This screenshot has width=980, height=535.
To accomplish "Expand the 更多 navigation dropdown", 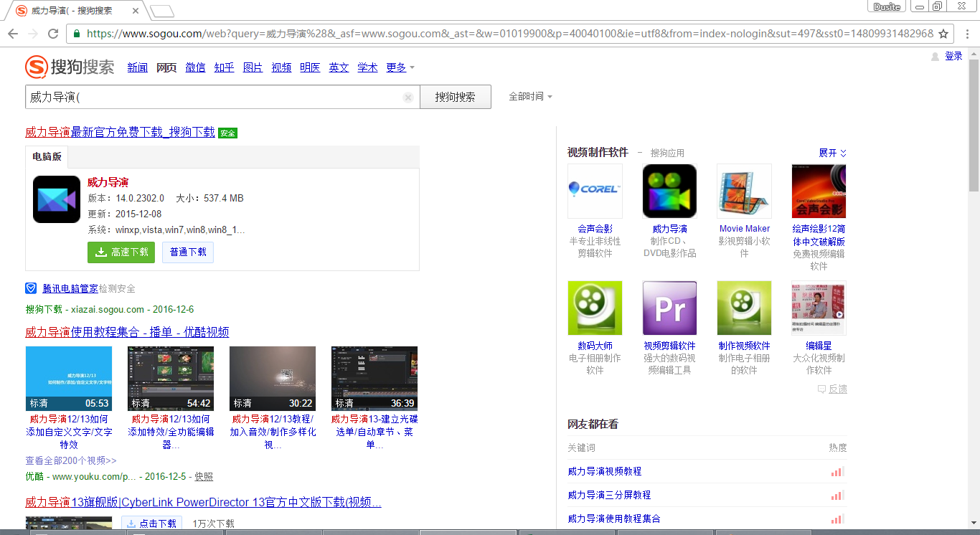I will pos(400,67).
